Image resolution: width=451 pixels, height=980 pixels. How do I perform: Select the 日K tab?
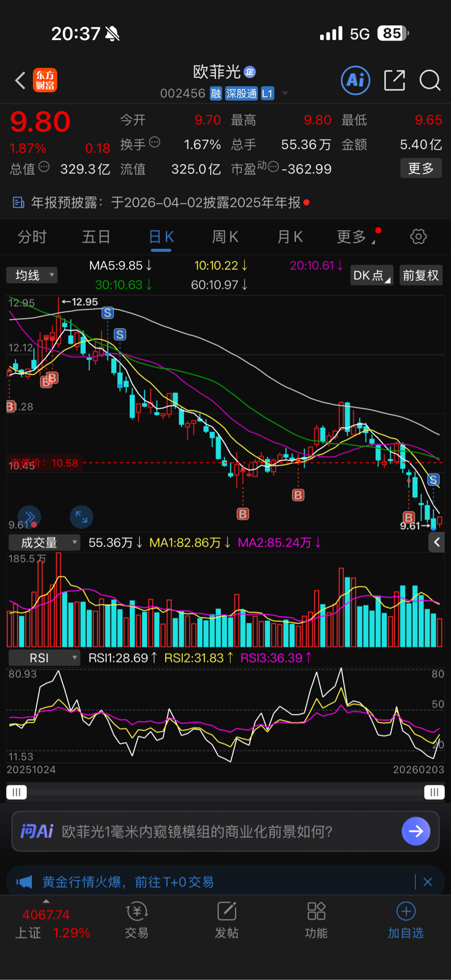pos(161,237)
